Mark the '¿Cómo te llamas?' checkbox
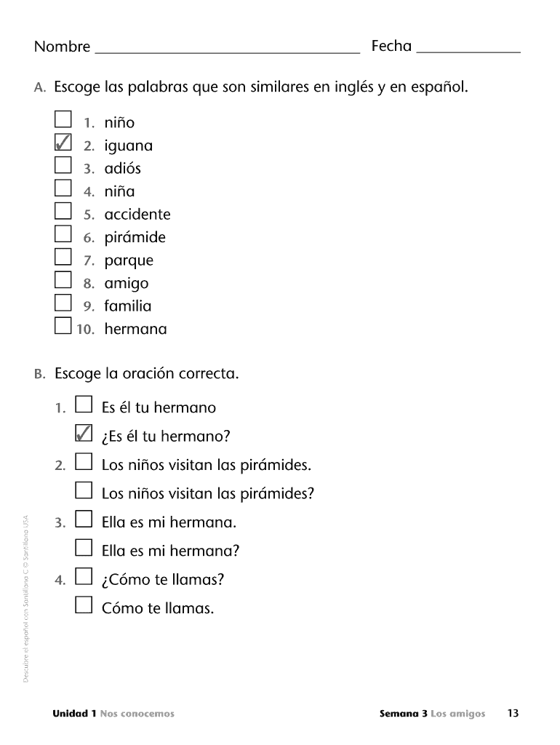The image size is (560, 745). click(84, 576)
